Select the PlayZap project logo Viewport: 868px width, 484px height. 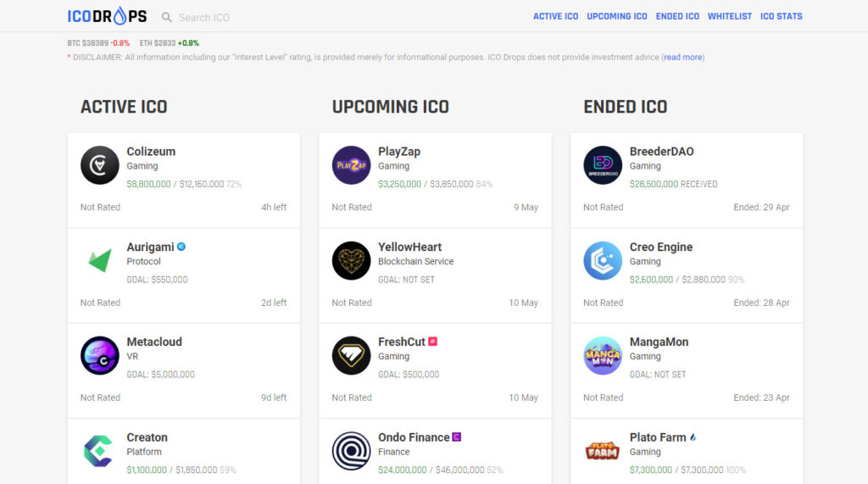pos(351,165)
